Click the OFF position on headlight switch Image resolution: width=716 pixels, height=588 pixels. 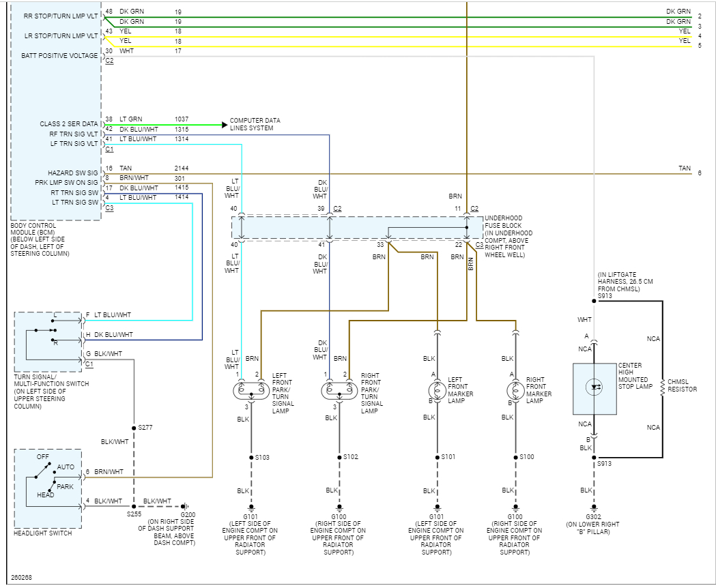[43, 456]
